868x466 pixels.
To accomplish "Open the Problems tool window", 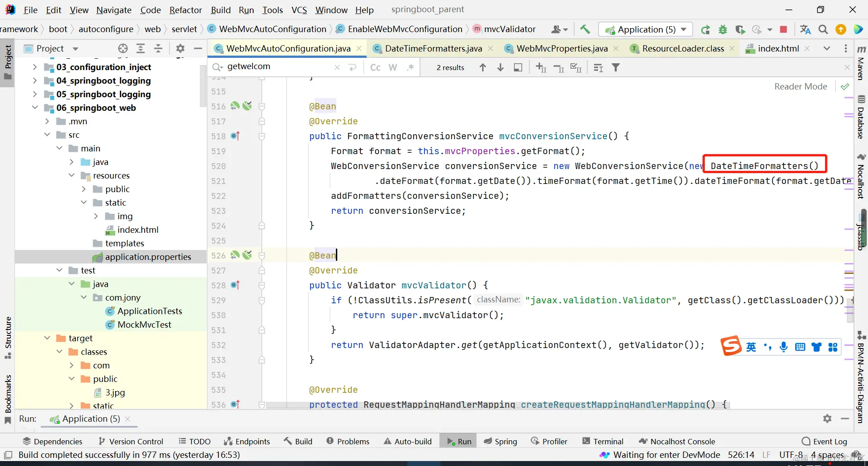I will tap(348, 441).
